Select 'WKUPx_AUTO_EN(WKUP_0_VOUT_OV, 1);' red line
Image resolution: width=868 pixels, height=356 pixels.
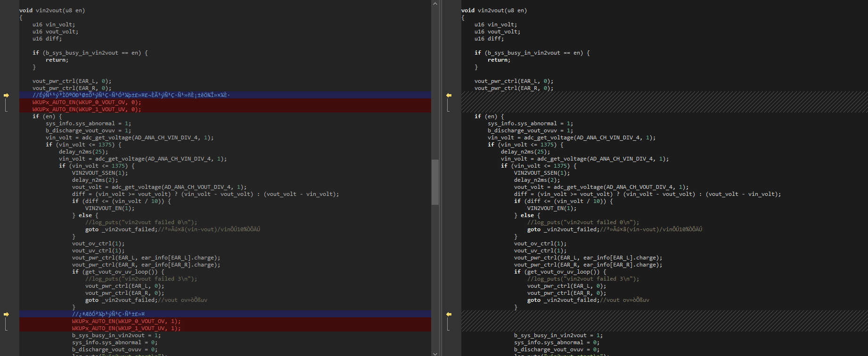pos(126,321)
